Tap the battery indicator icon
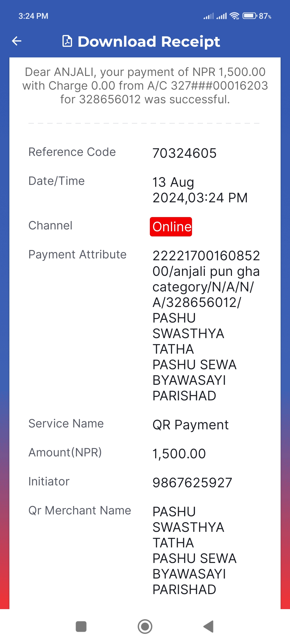 tap(250, 16)
